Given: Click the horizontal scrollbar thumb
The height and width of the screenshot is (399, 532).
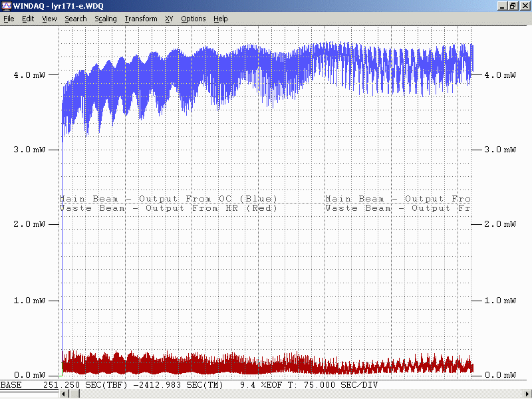Looking at the screenshot, I should [x=74, y=394].
